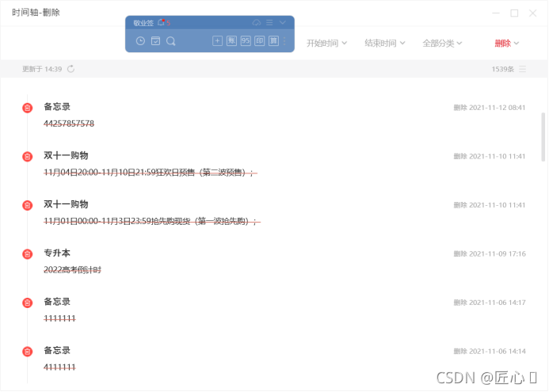Image resolution: width=549 pixels, height=392 pixels.
Task: Click the 专升本 entry title
Action: coord(57,253)
